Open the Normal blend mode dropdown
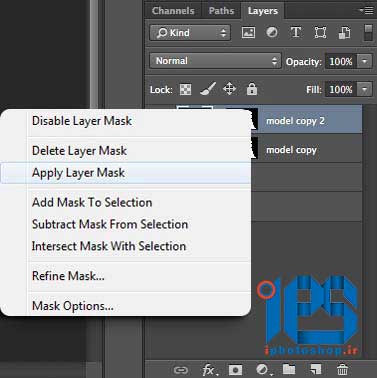This screenshot has height=378, width=377. pyautogui.click(x=215, y=61)
